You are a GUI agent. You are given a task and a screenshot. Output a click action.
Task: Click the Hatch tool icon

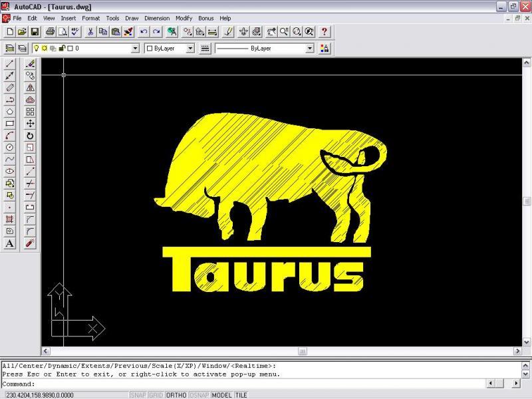[x=10, y=219]
